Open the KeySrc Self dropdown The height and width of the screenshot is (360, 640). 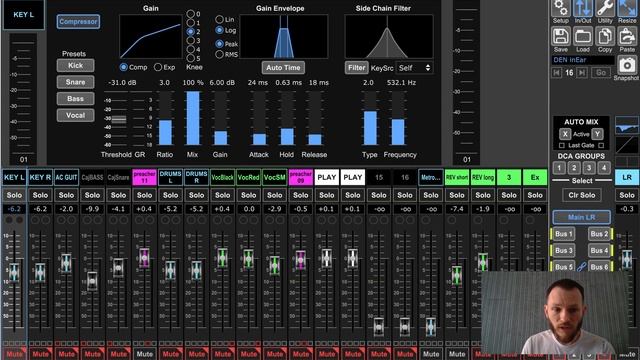[414, 68]
